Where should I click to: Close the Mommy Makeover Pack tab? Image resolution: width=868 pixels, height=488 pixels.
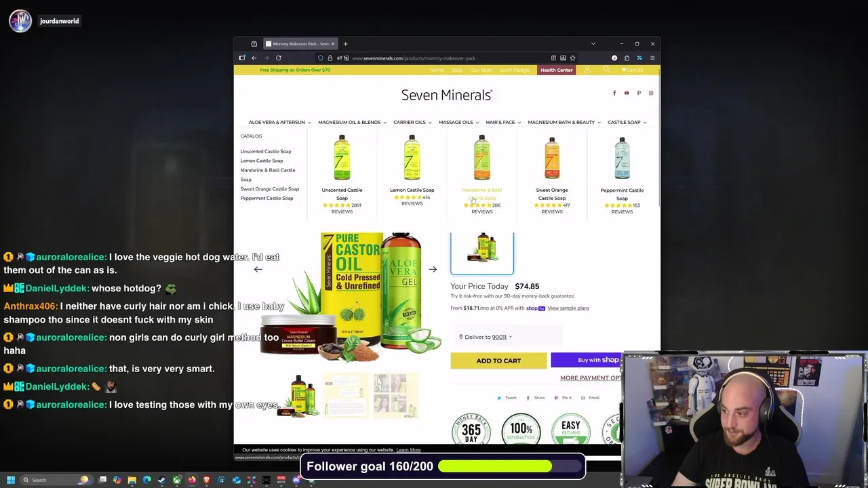(332, 44)
